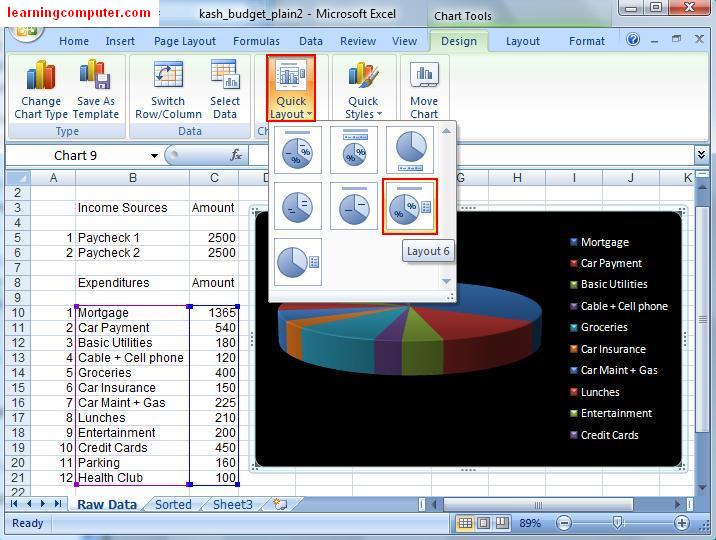
Task: Click the Groceries legend entry
Action: click(x=599, y=327)
